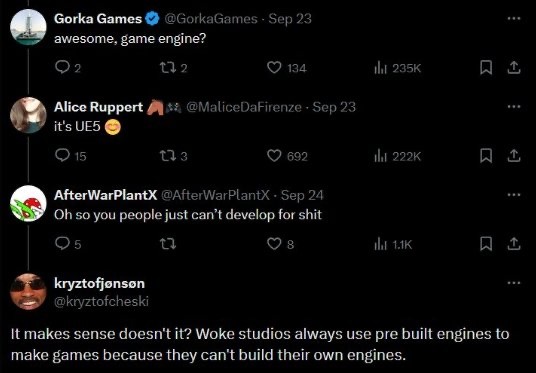Like Alice Ruppert's 'it's UE5' tweet

pos(287,156)
